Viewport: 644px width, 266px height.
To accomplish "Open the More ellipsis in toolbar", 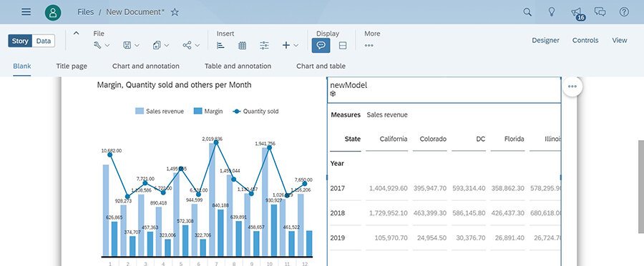I will tap(369, 46).
